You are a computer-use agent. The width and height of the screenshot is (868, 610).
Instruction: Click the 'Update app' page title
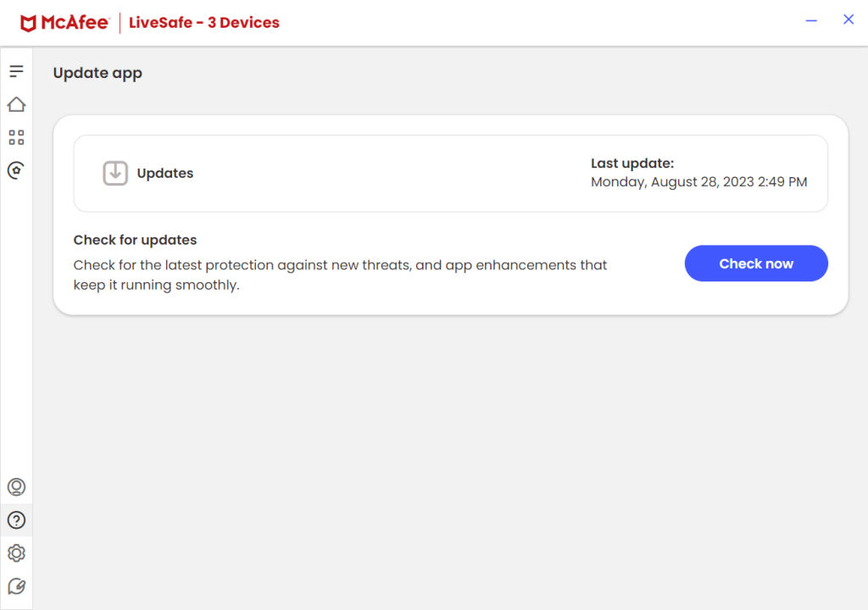tap(97, 73)
